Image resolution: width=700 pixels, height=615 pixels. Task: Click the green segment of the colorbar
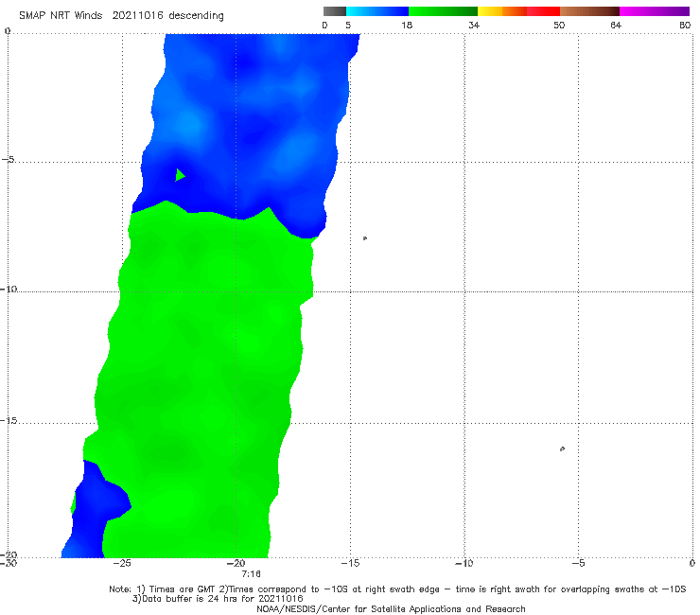point(444,11)
